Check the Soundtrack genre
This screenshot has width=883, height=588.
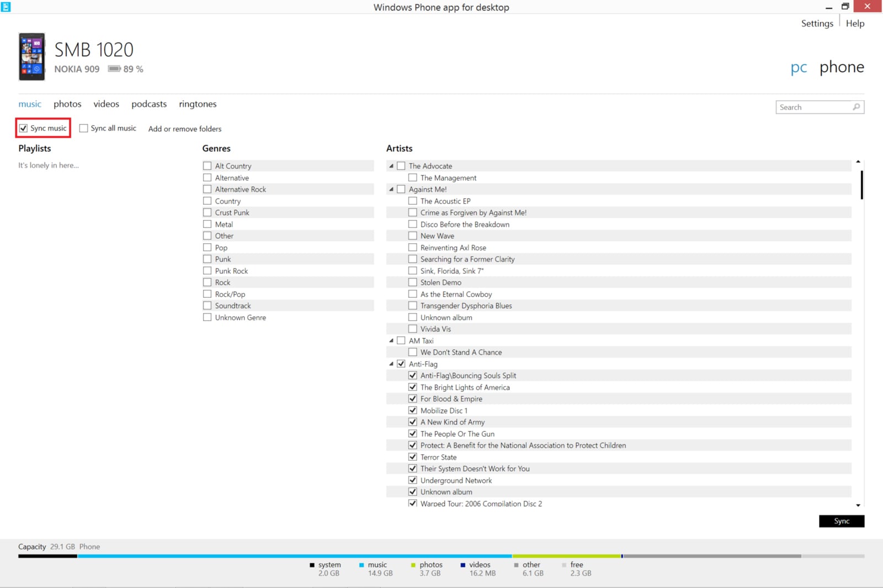[x=207, y=306]
